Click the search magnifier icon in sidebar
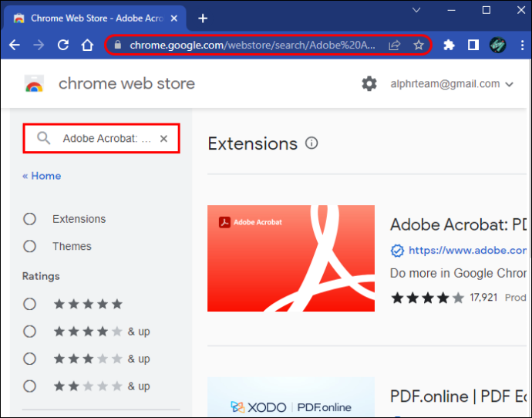532x418 pixels. coord(44,138)
